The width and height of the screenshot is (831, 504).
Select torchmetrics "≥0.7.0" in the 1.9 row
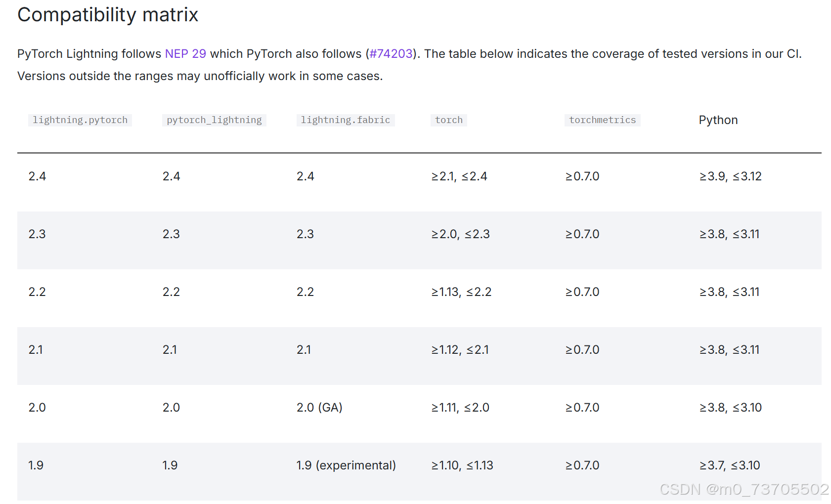pyautogui.click(x=582, y=465)
